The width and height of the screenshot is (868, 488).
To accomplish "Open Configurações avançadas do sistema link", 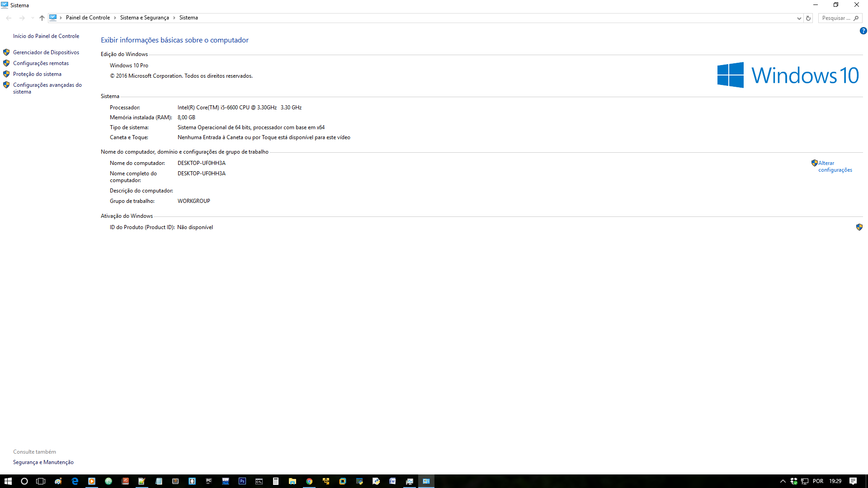I will pos(47,88).
